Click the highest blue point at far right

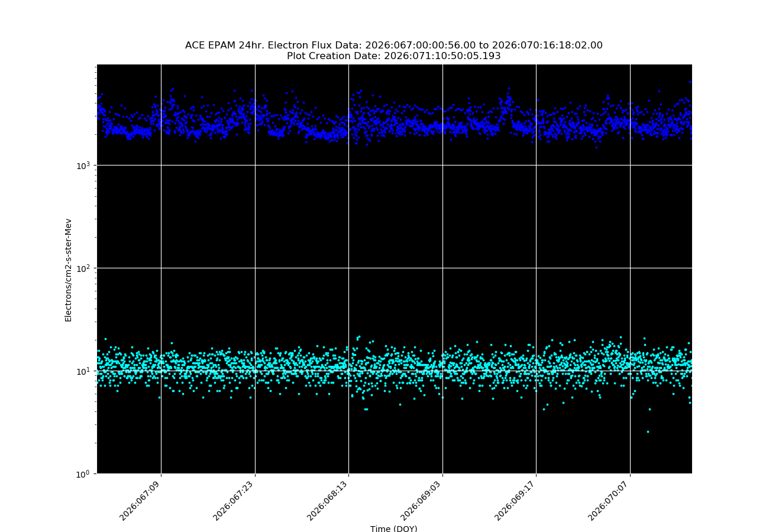coord(689,82)
